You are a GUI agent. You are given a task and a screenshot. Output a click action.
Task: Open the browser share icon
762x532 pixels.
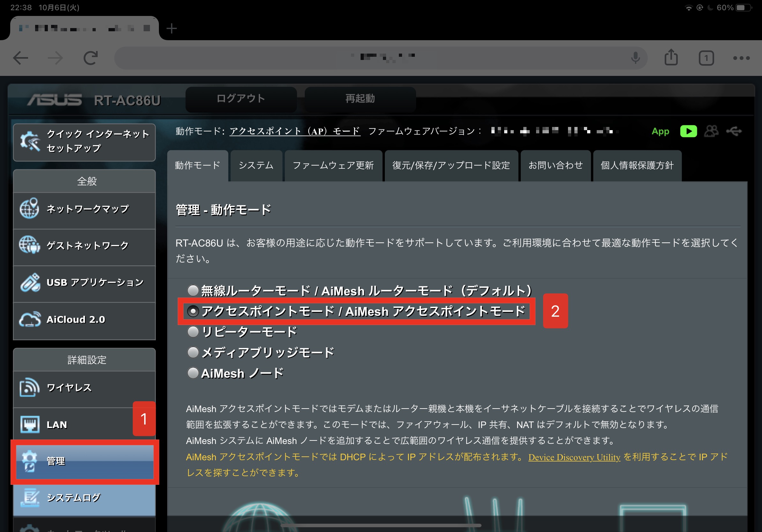click(x=671, y=57)
